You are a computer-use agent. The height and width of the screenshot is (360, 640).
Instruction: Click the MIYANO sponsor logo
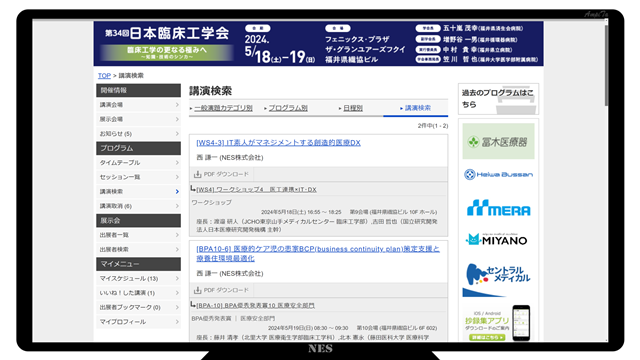pos(497,240)
